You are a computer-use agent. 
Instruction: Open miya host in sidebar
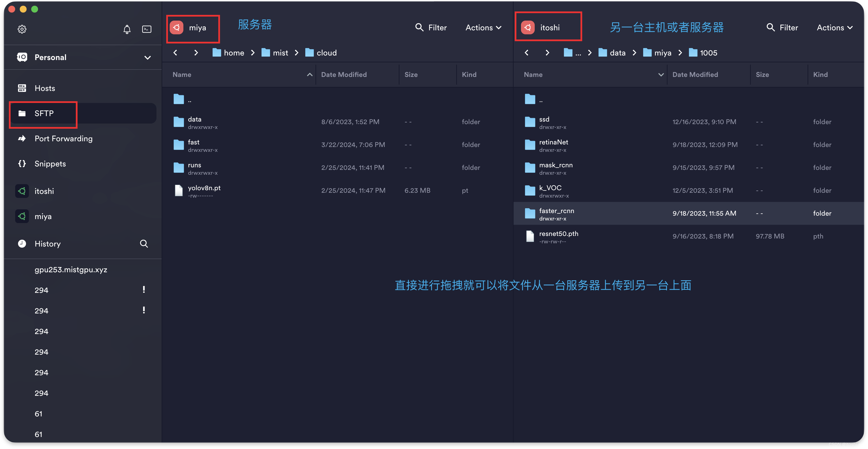pyautogui.click(x=83, y=216)
